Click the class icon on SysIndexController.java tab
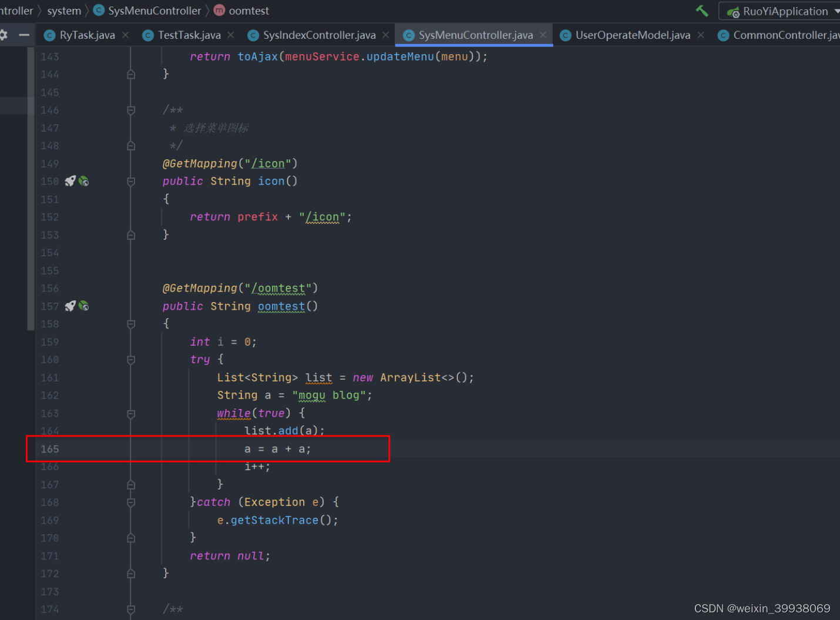 pyautogui.click(x=253, y=36)
